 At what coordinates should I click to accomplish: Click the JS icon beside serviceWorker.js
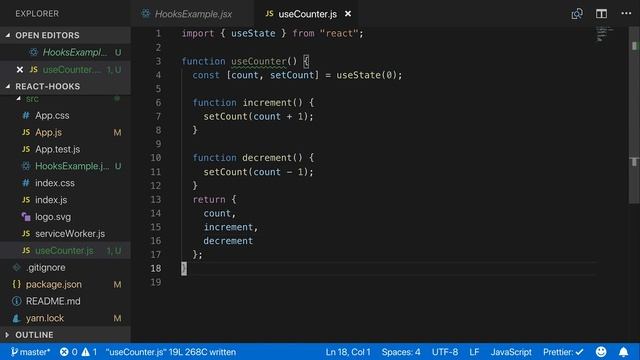(26, 234)
